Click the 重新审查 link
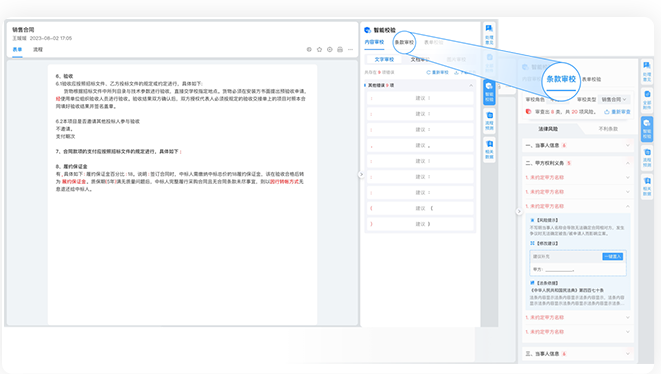This screenshot has width=661, height=374. pos(618,112)
